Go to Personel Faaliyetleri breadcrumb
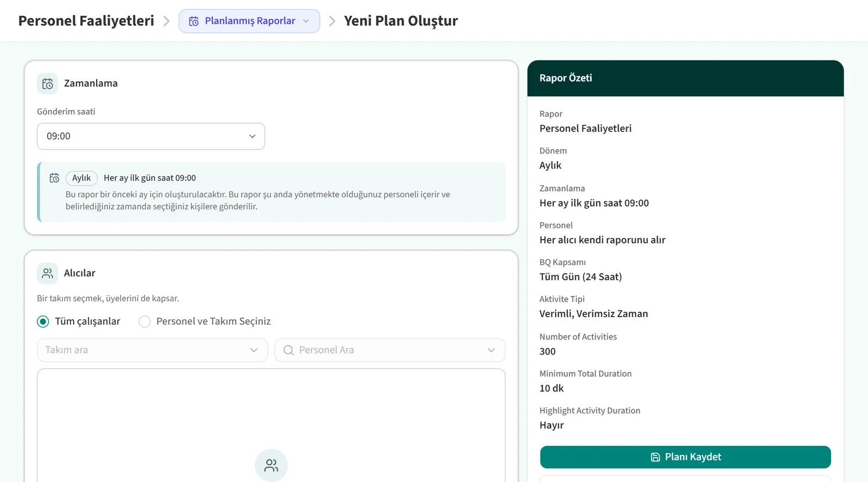 [x=86, y=21]
